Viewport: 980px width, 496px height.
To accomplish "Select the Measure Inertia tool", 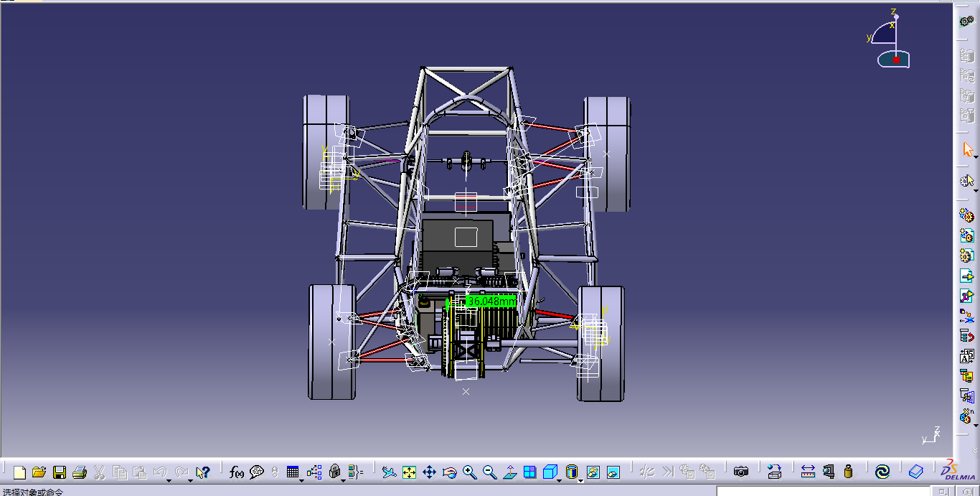I will 848,472.
